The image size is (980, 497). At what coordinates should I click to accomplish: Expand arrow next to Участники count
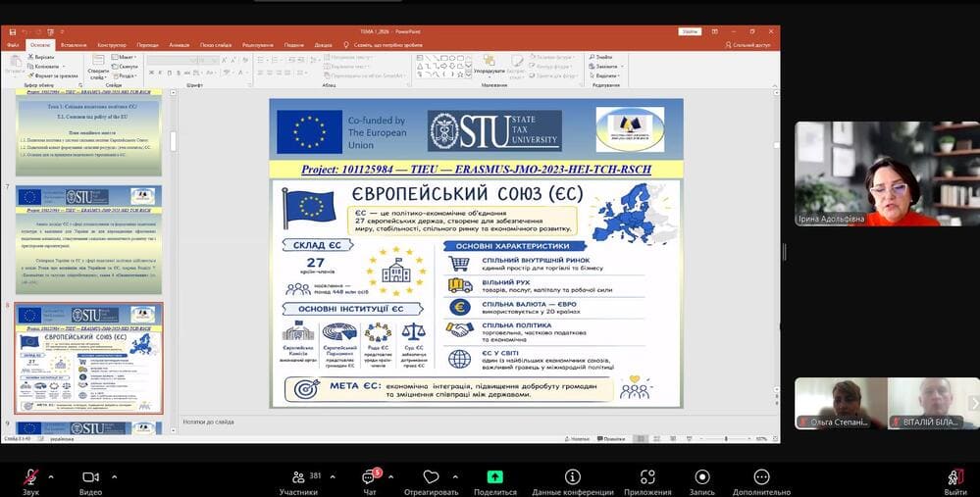[333, 477]
